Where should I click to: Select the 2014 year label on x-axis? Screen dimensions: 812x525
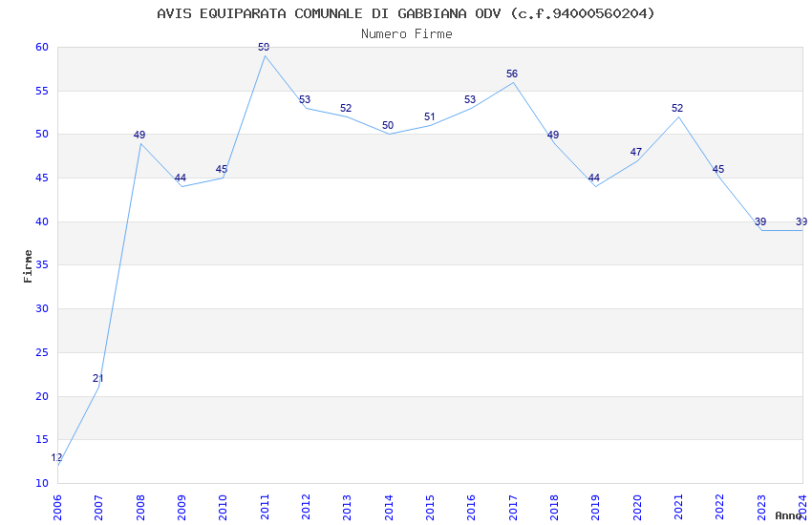pyautogui.click(x=389, y=508)
